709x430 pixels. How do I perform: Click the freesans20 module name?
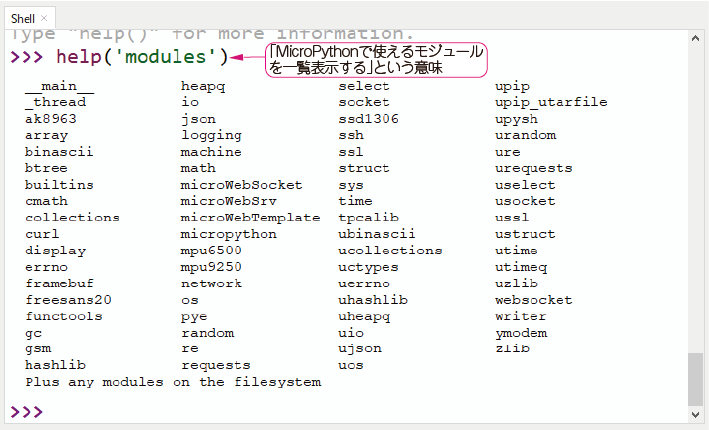(x=68, y=300)
